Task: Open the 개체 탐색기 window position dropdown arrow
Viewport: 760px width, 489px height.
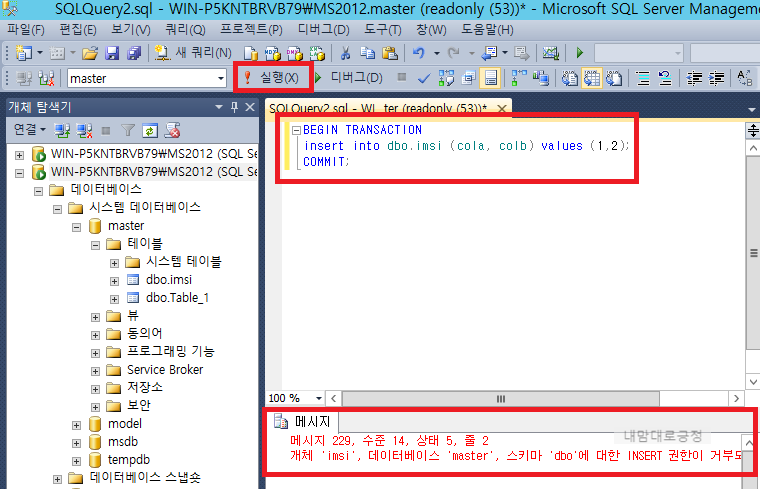Action: [x=219, y=107]
